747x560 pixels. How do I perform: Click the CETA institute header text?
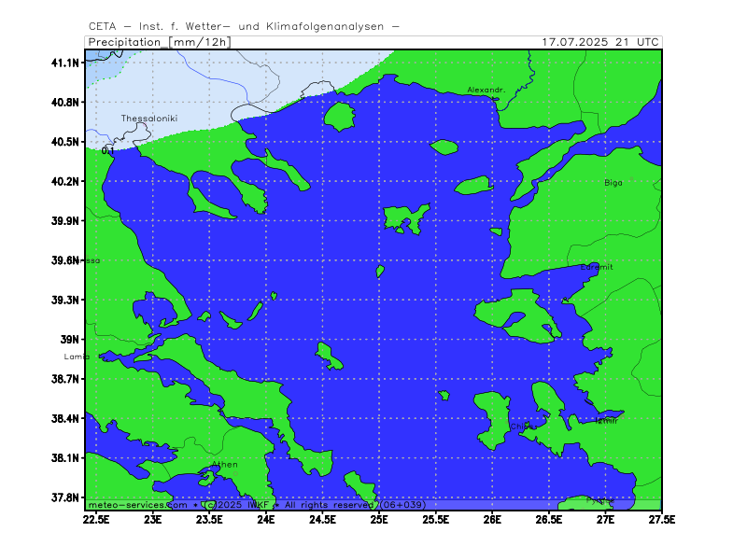(244, 27)
